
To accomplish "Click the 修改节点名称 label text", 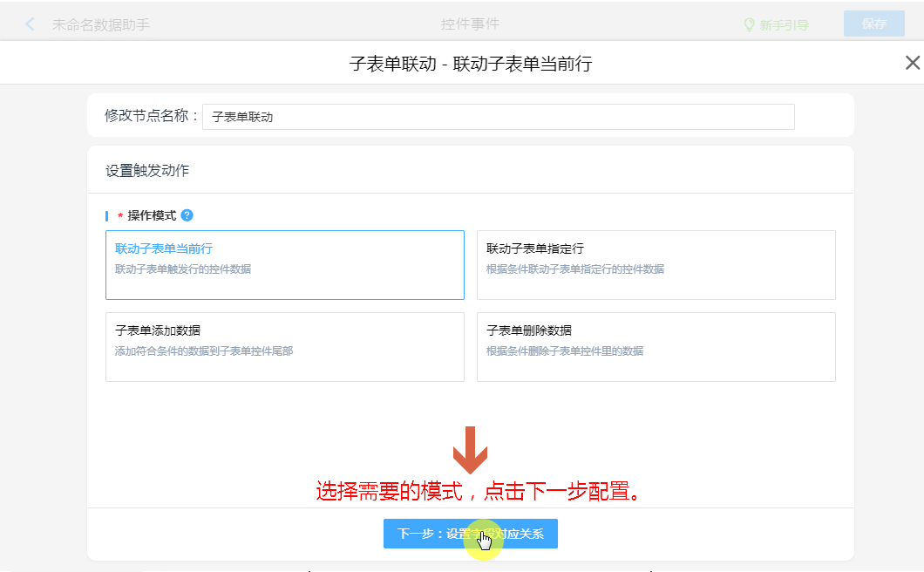I will [152, 116].
